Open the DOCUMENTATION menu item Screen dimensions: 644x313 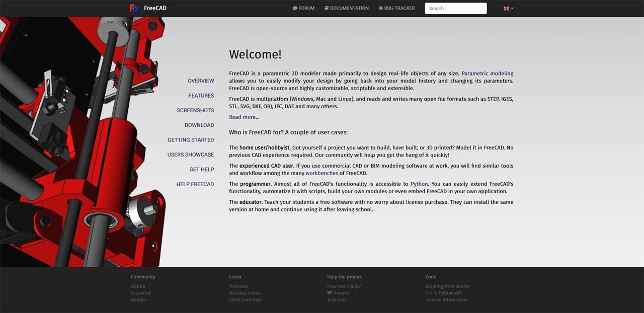(347, 9)
